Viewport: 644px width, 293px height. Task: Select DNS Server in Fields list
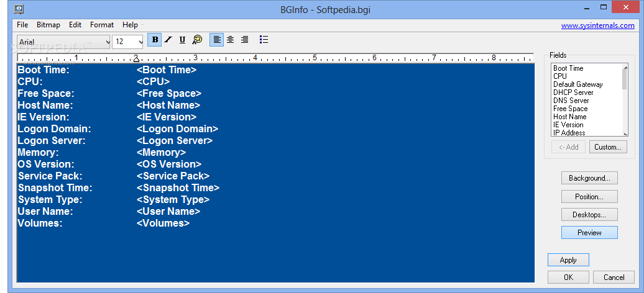pyautogui.click(x=571, y=100)
